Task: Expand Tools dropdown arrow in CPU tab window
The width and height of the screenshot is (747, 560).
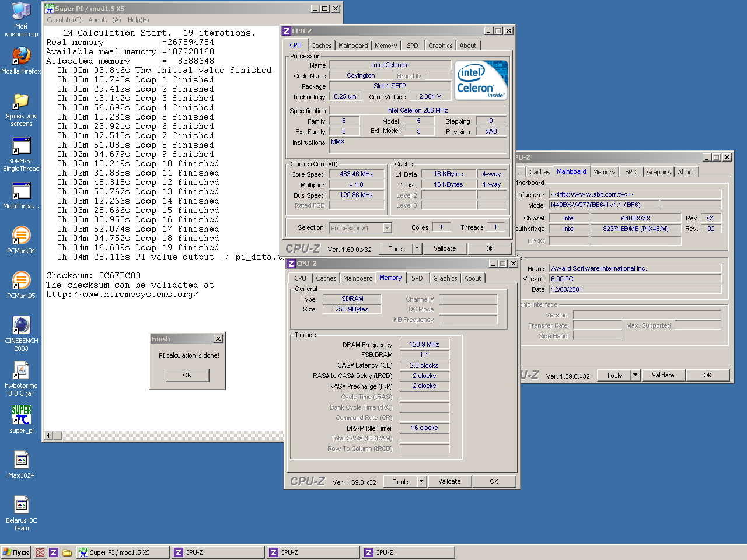Action: tap(417, 249)
